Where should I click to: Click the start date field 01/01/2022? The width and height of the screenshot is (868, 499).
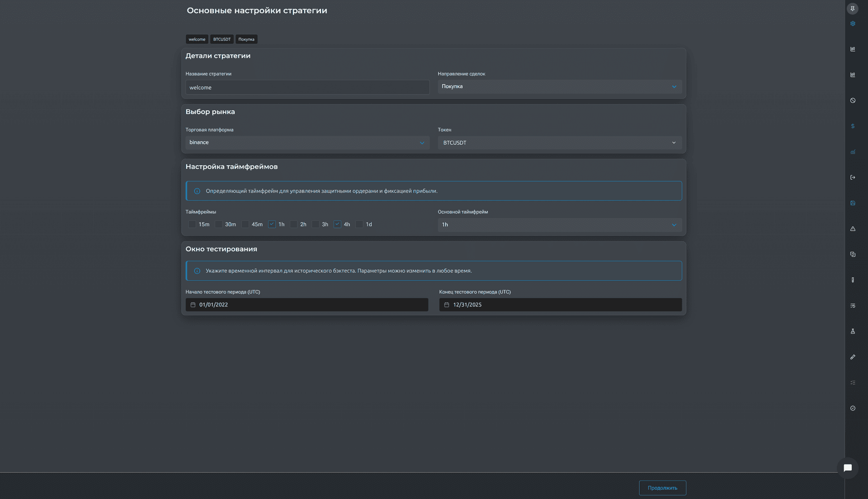pos(307,304)
